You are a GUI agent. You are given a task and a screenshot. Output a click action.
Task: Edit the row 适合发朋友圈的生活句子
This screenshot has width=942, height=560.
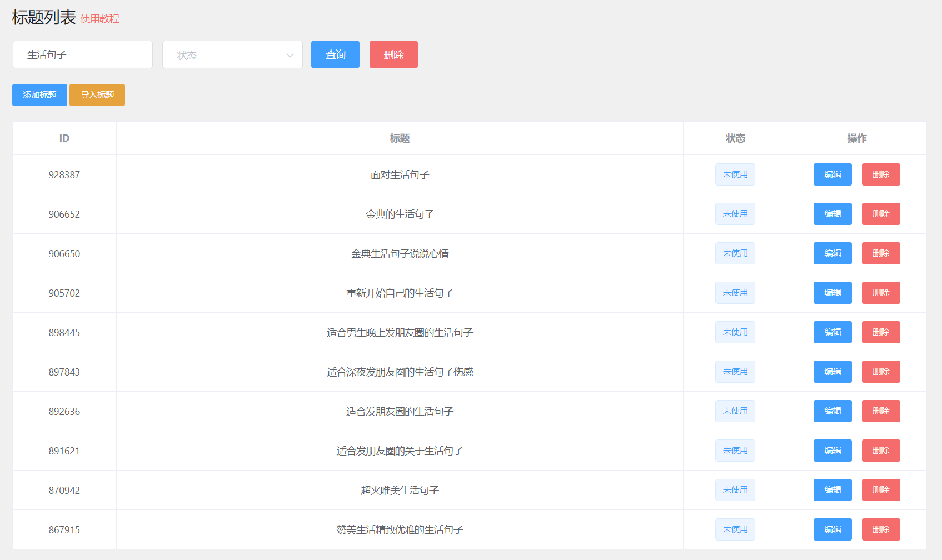tap(833, 411)
